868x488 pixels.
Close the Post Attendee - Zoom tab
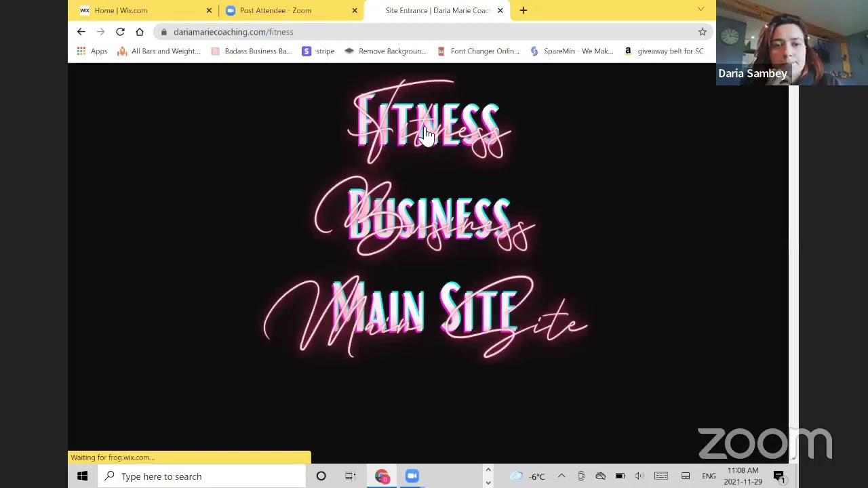[x=355, y=10]
